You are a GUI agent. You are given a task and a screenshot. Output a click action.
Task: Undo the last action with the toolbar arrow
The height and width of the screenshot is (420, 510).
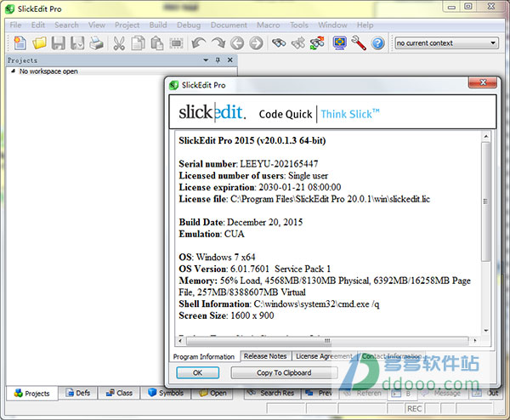pyautogui.click(x=198, y=43)
